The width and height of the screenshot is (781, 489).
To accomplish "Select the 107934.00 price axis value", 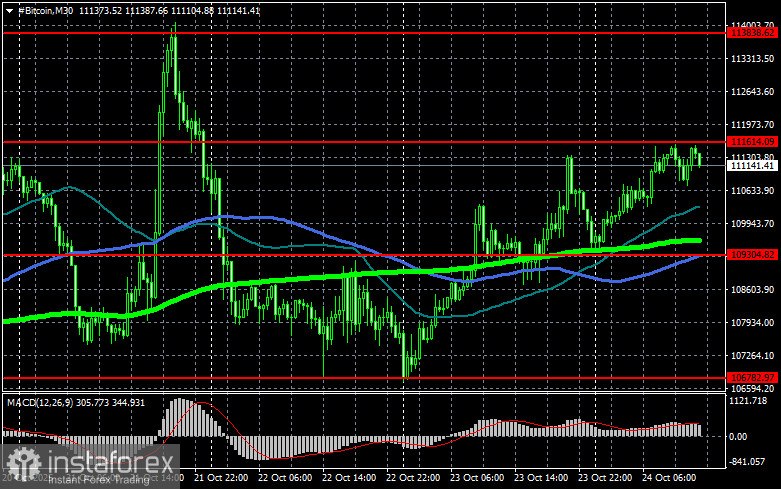I will pos(752,323).
